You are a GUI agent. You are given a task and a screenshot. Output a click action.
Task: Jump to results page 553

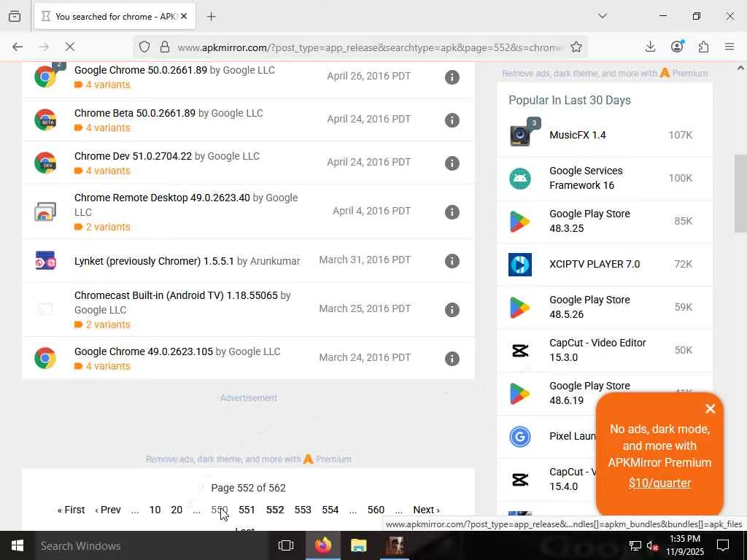pos(303,510)
